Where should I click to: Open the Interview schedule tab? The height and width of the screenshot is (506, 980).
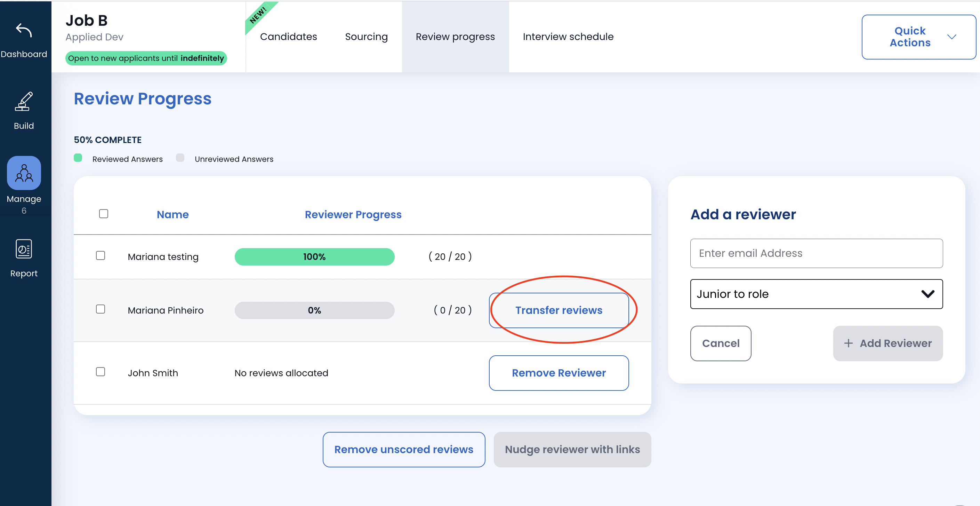pos(568,37)
